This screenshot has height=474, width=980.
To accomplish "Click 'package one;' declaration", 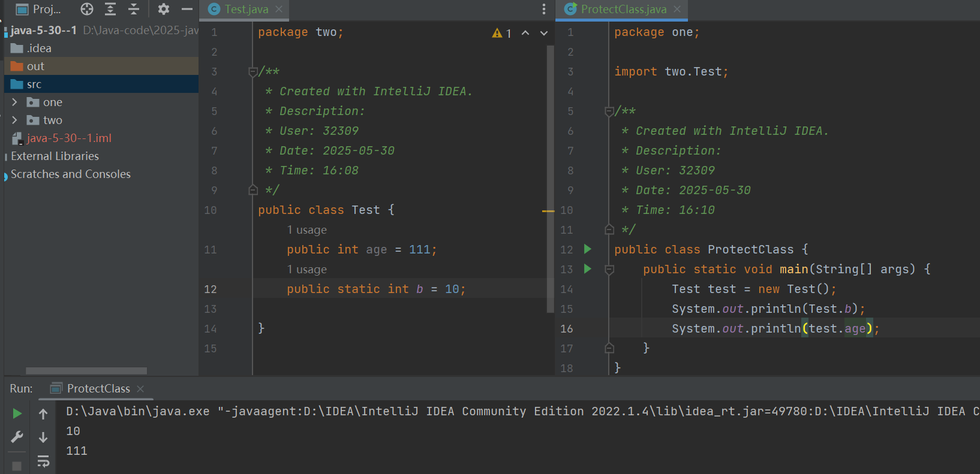I will pyautogui.click(x=657, y=32).
